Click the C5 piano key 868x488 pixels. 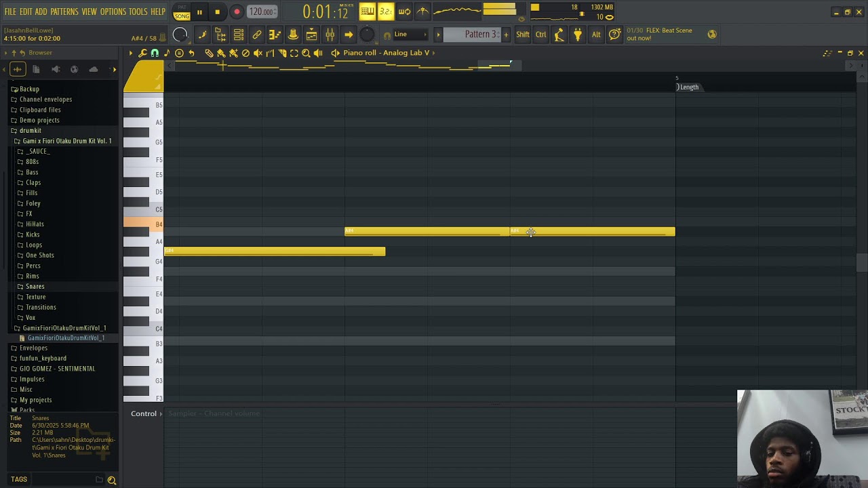click(x=144, y=209)
